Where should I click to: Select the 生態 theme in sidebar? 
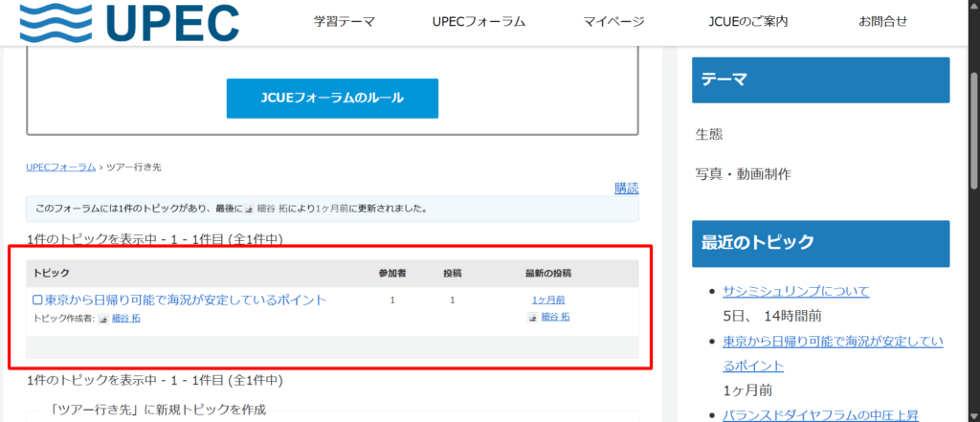708,135
